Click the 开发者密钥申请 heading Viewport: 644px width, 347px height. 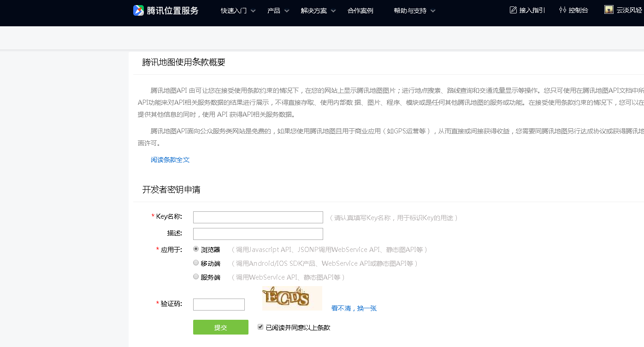[171, 190]
